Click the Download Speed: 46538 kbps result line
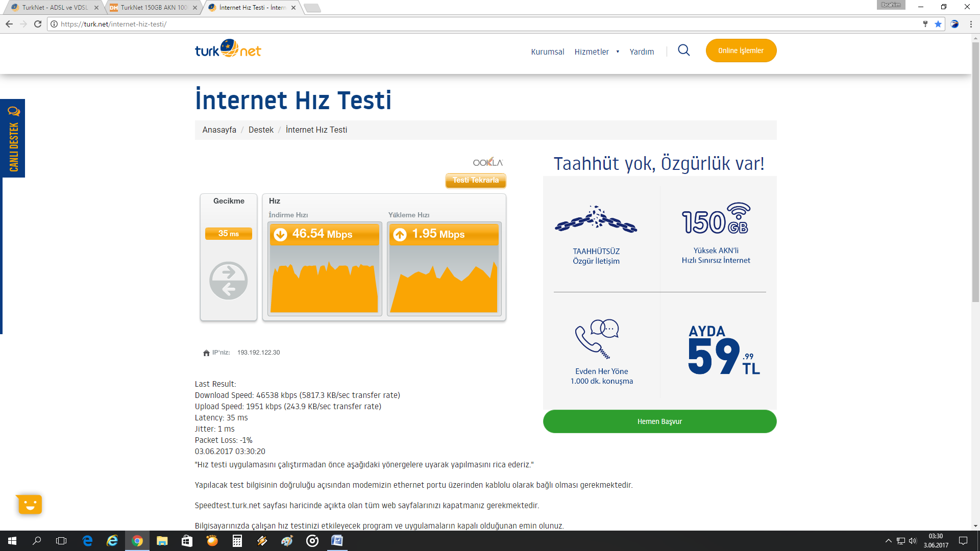This screenshot has width=980, height=551. tap(297, 395)
